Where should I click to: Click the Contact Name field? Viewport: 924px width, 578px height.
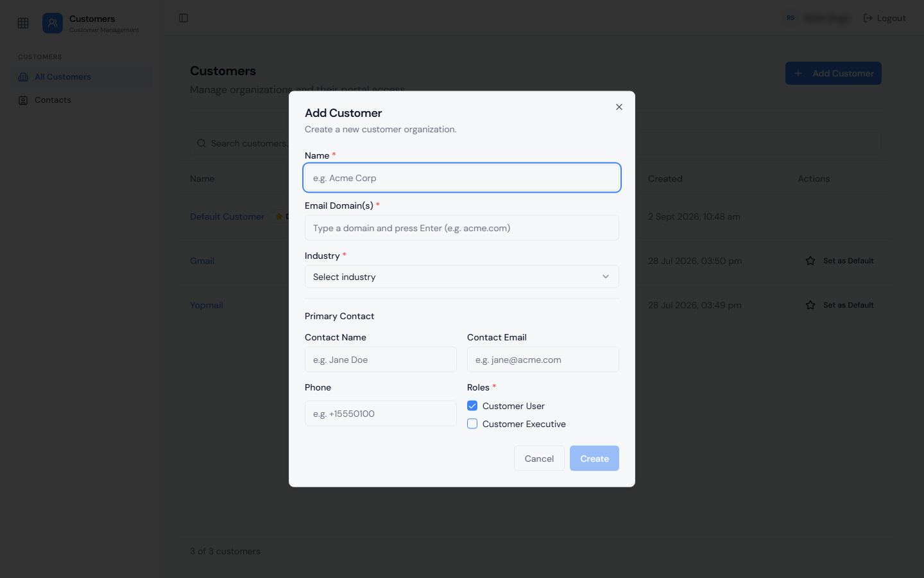click(381, 360)
